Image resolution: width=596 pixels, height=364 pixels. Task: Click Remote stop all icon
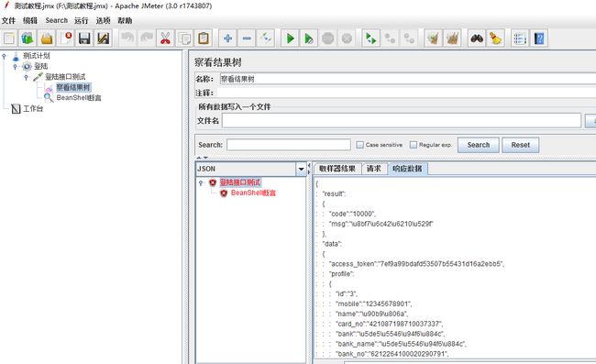tap(390, 39)
